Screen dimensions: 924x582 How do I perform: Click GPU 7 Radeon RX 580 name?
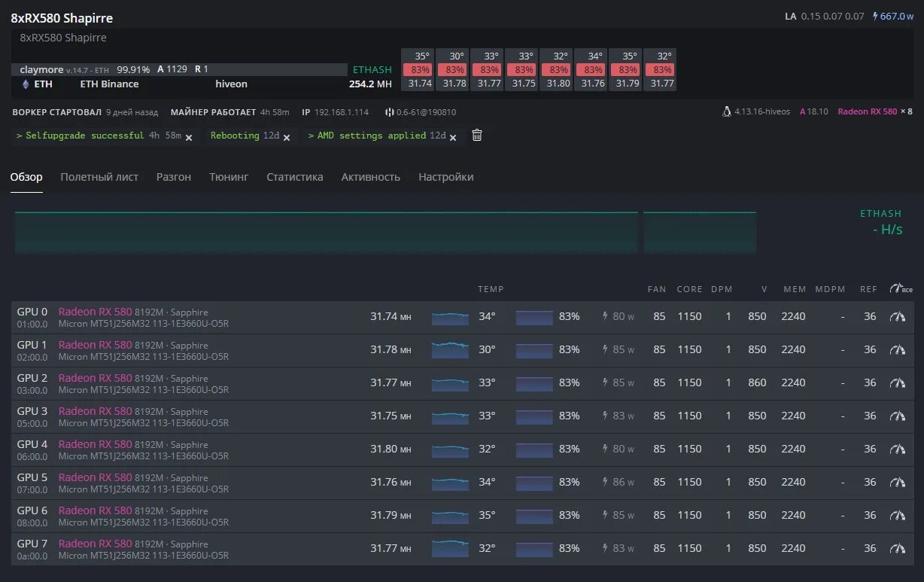[95, 544]
